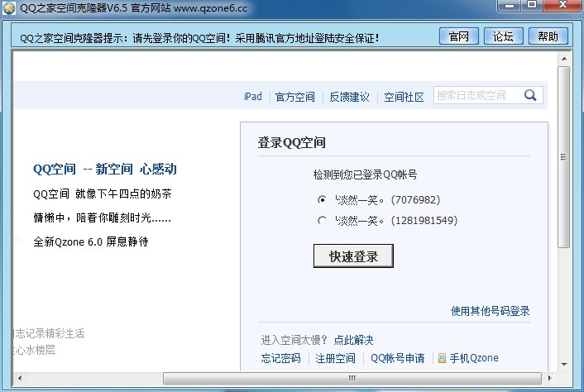Click the app icon in title bar
584x392 pixels.
tap(9, 8)
